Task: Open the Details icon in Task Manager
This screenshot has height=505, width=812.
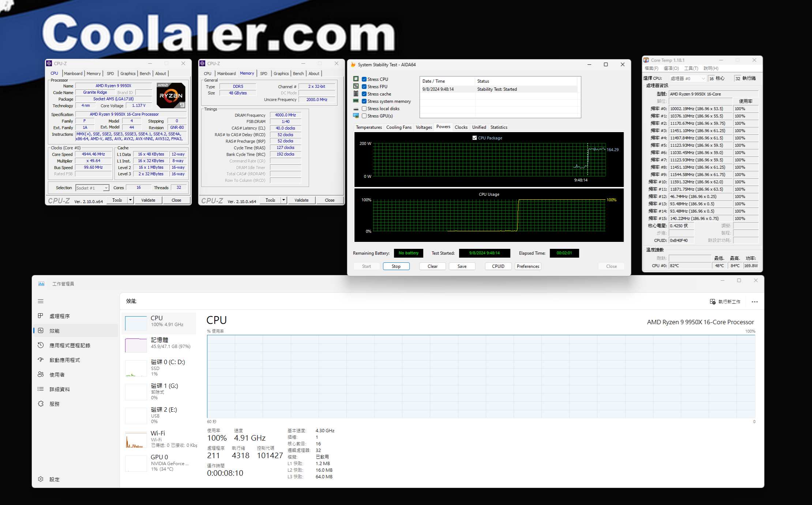Action: click(x=41, y=389)
